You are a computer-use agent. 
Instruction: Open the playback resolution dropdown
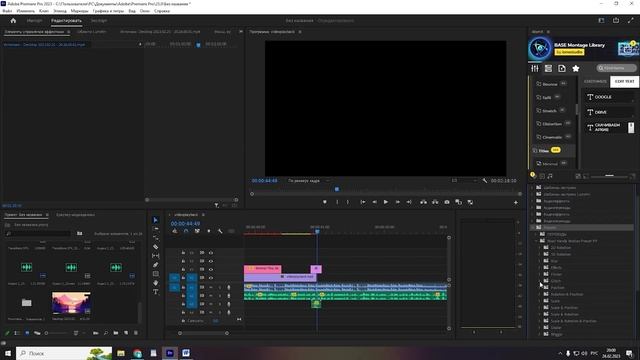(464, 180)
